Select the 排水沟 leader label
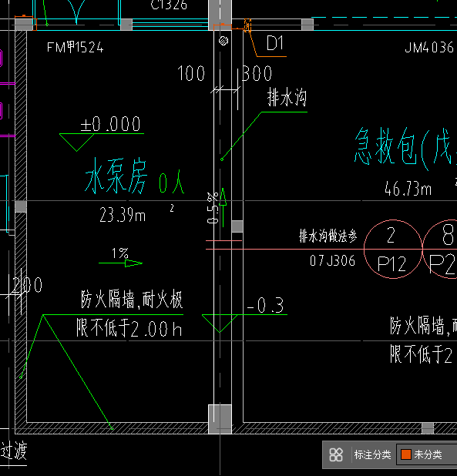This screenshot has height=476, width=457. point(287,98)
